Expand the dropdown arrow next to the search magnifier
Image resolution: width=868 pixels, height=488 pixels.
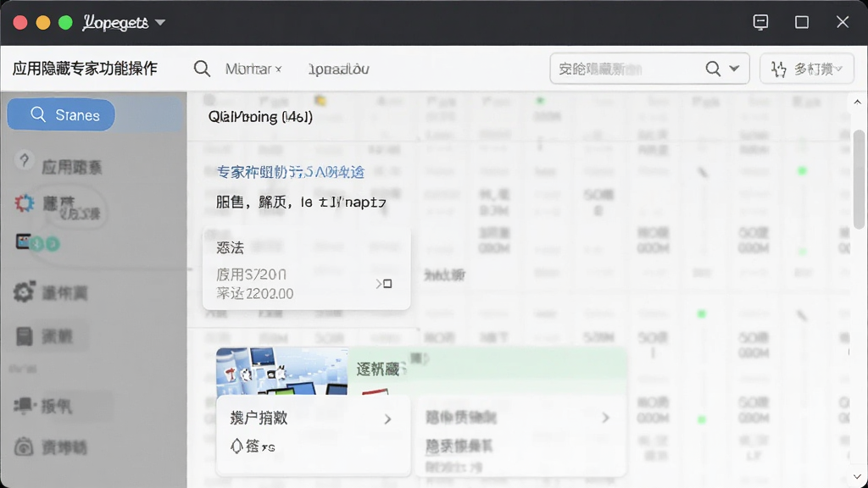[x=734, y=69]
